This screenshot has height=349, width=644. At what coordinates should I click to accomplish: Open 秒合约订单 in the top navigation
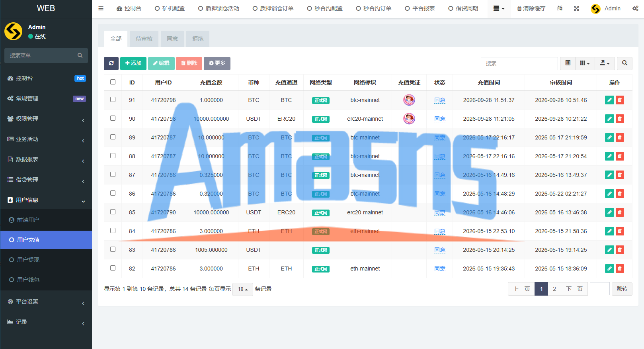(x=373, y=8)
